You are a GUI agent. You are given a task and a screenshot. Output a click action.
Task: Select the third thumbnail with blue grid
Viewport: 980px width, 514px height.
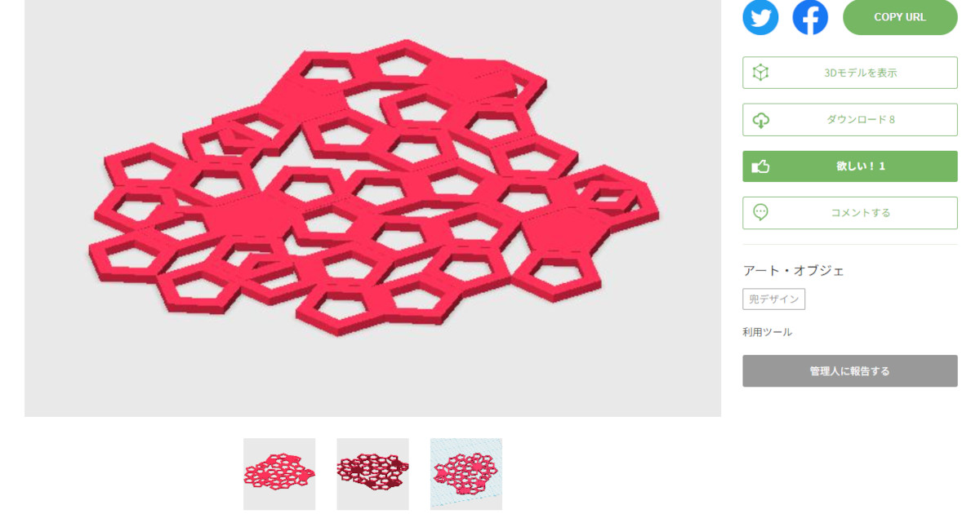[466, 474]
